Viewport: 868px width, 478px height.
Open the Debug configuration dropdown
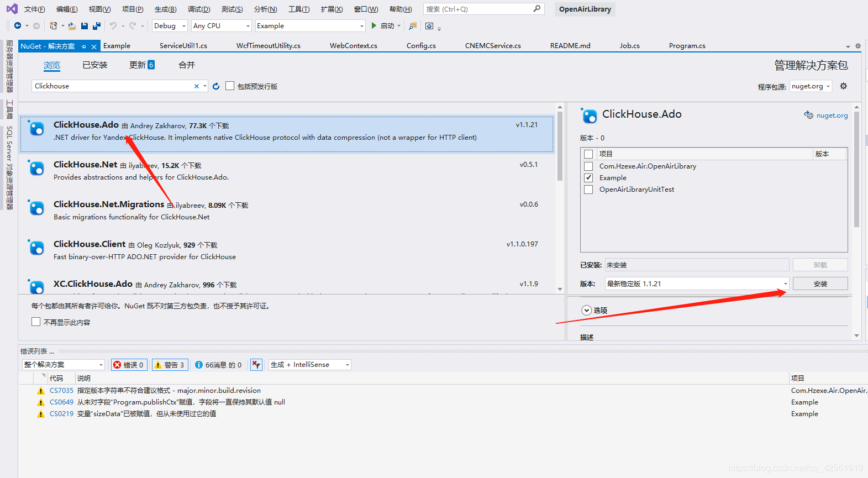click(170, 26)
